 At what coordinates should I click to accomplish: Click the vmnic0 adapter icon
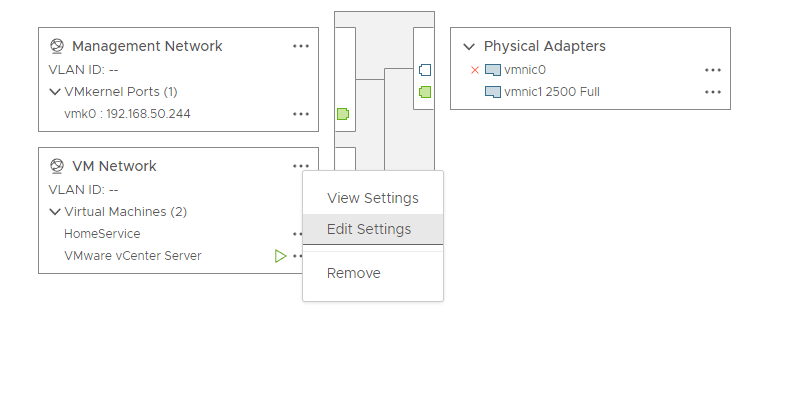point(492,70)
